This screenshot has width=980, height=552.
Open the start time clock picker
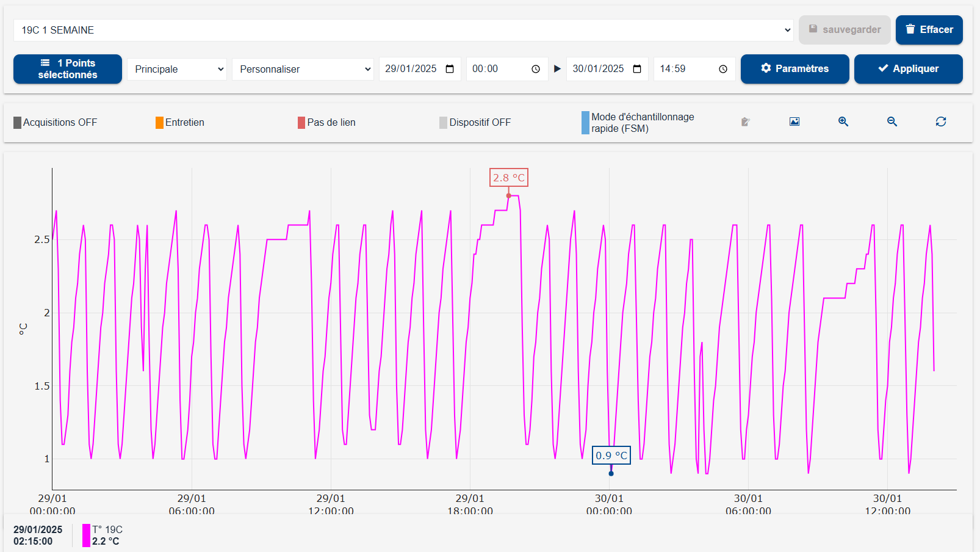(x=536, y=69)
